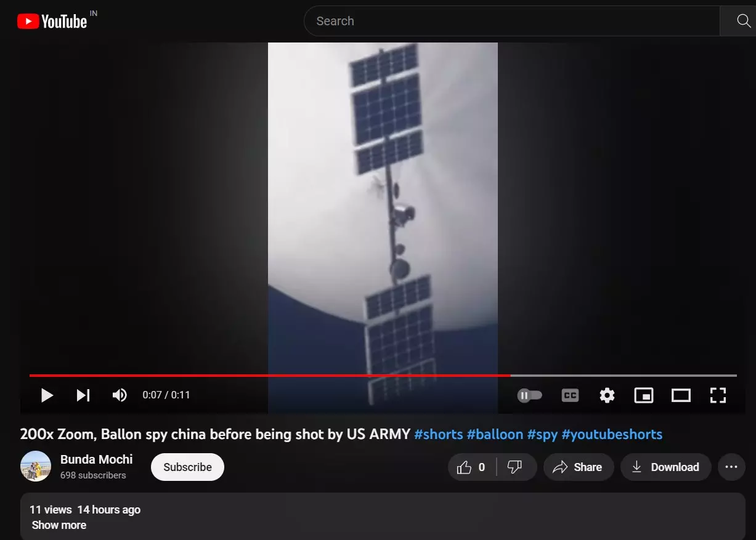Expand description with Show more
The image size is (756, 540).
[59, 525]
